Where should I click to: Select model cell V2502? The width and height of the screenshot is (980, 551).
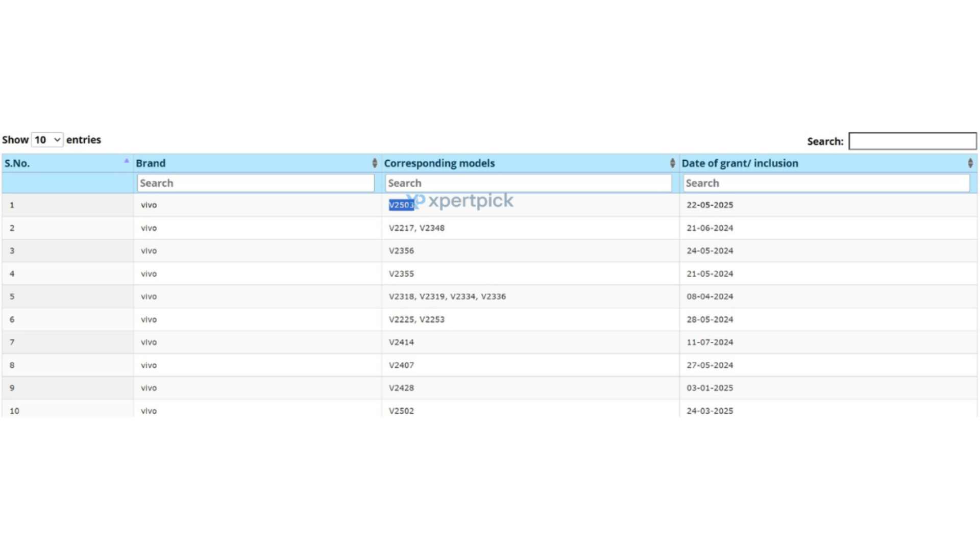click(x=401, y=411)
